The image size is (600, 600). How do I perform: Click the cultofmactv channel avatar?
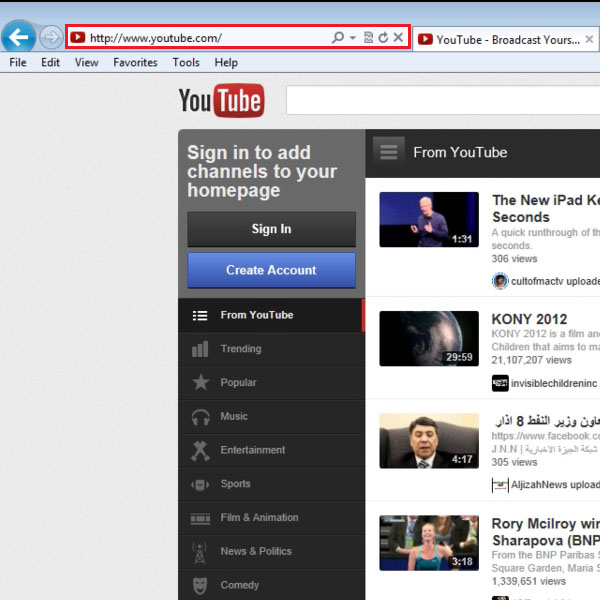click(500, 281)
